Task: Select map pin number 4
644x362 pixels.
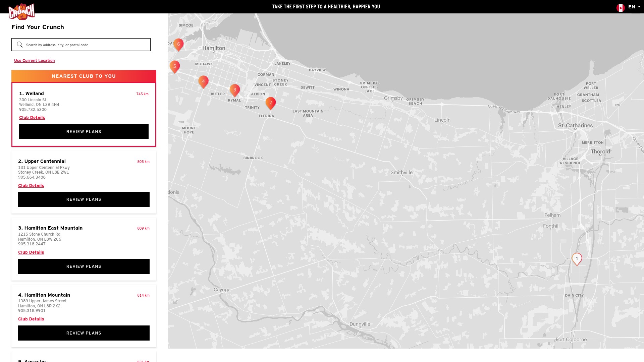Action: 203,82
